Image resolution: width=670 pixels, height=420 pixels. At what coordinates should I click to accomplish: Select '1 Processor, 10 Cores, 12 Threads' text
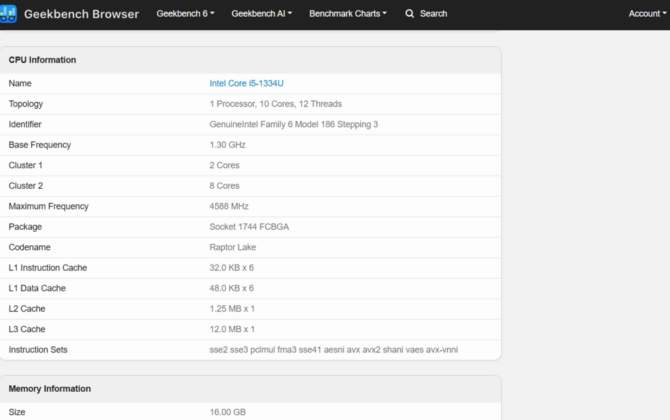pyautogui.click(x=276, y=104)
